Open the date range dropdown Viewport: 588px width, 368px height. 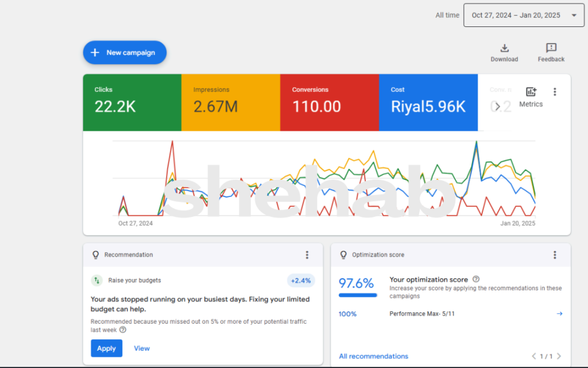pos(524,16)
